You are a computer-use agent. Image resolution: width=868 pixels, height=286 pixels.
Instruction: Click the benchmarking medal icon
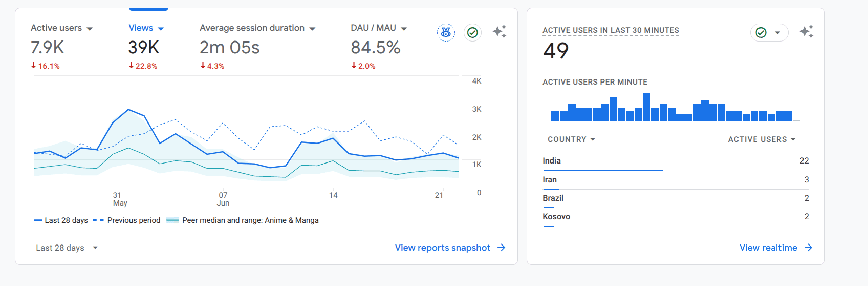pos(446,32)
